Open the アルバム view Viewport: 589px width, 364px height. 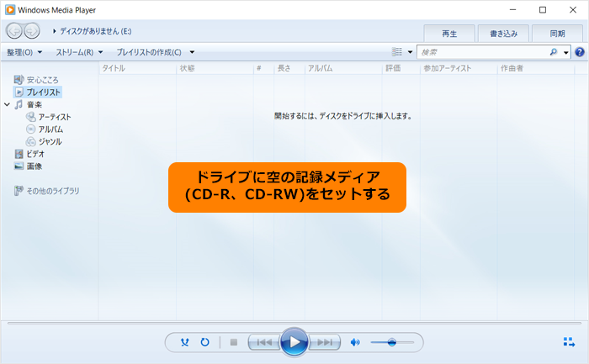(x=50, y=129)
